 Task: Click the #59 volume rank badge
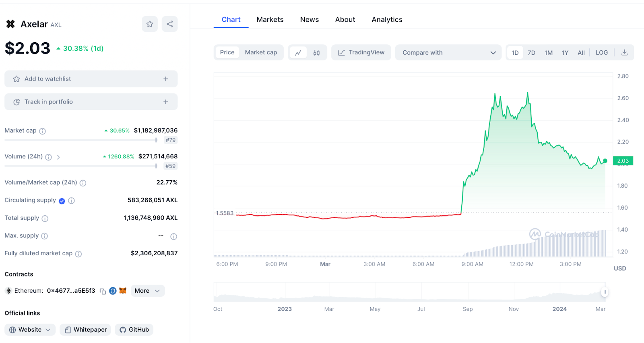click(171, 166)
